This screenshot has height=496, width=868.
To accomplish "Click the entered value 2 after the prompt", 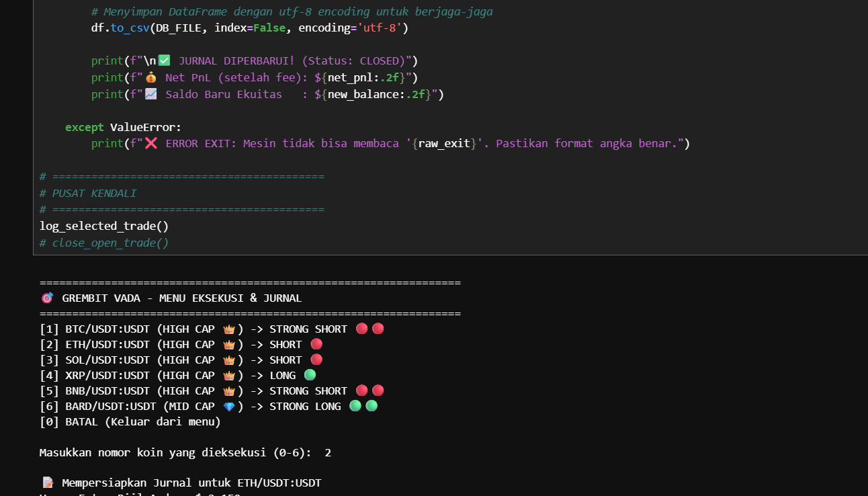I will [x=328, y=453].
